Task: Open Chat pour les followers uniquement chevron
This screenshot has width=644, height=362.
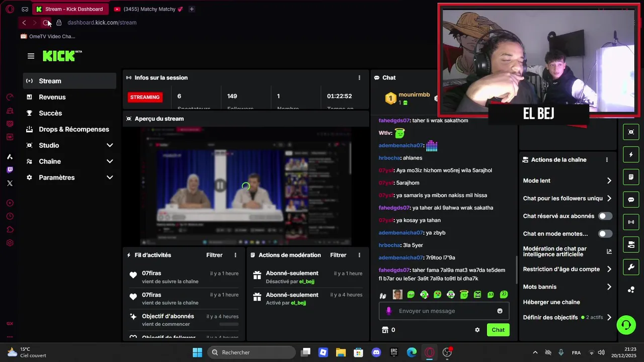Action: point(609,199)
